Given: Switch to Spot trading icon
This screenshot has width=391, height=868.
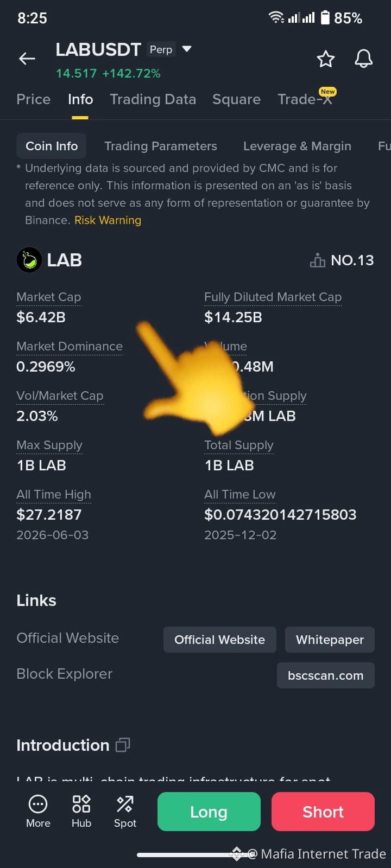Looking at the screenshot, I should point(125,804).
